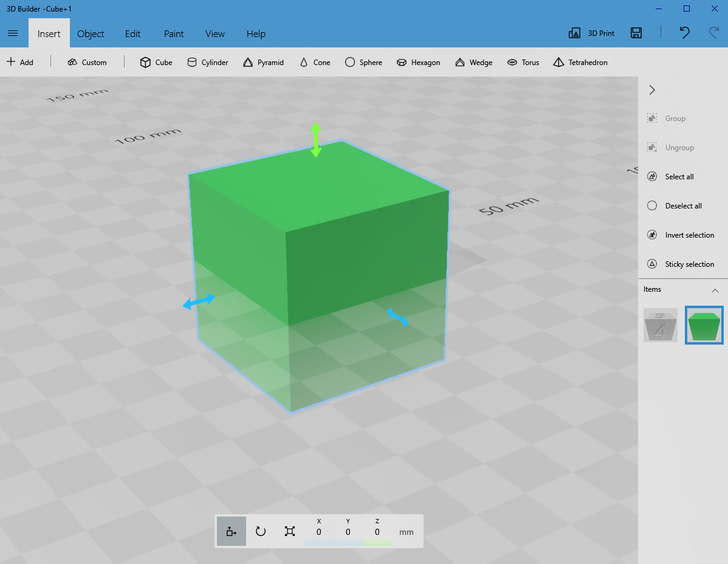Invert the current selection

click(x=683, y=235)
